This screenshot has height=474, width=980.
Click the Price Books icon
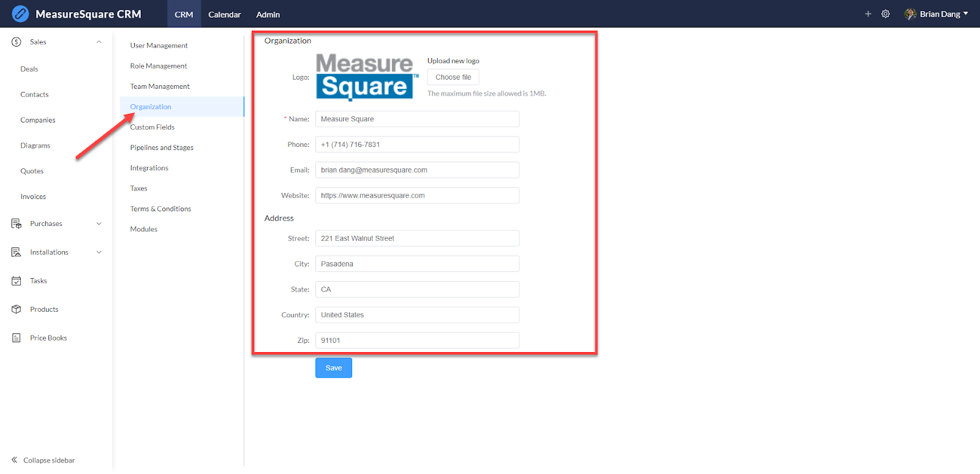click(17, 337)
